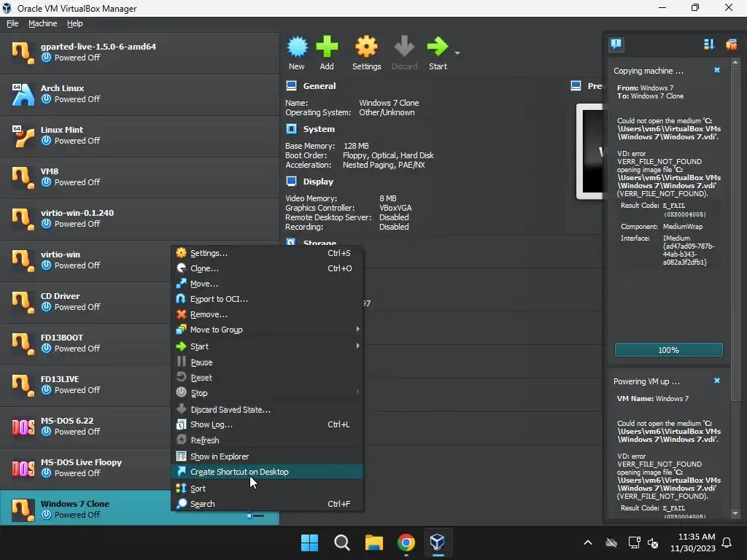The width and height of the screenshot is (747, 560).
Task: Choose Remove... in the context menu
Action: tap(267, 314)
